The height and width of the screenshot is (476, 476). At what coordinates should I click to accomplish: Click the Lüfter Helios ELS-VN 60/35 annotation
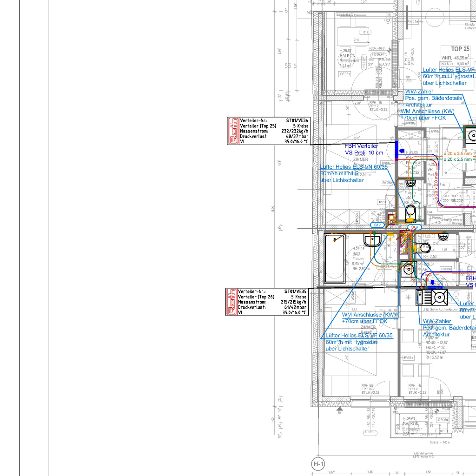click(x=353, y=167)
